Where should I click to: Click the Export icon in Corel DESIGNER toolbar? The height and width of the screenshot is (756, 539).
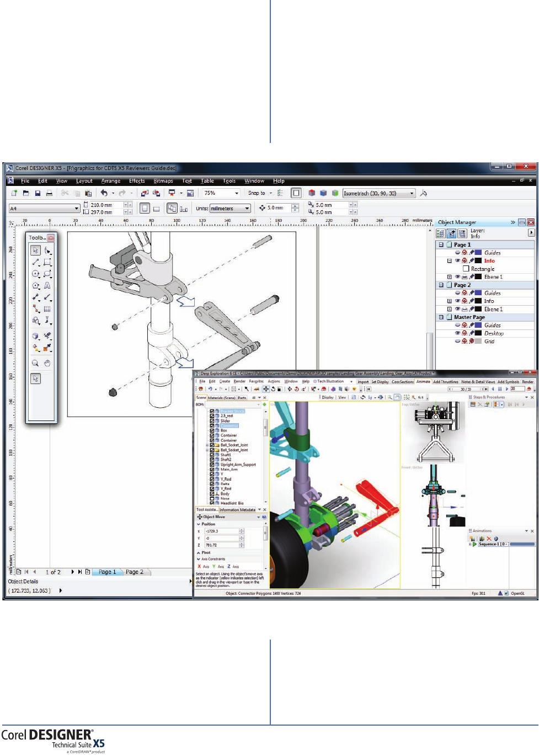(157, 193)
